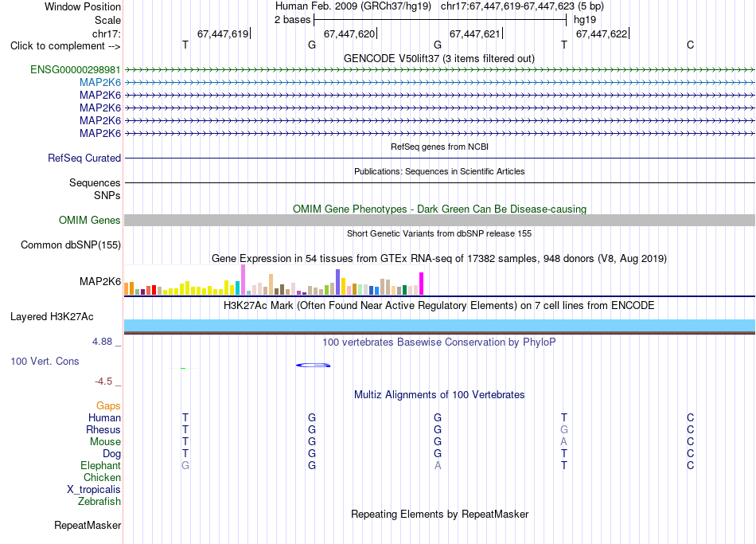The height and width of the screenshot is (544, 756).
Task: Click the genome assembly and position header text
Action: [x=439, y=6]
